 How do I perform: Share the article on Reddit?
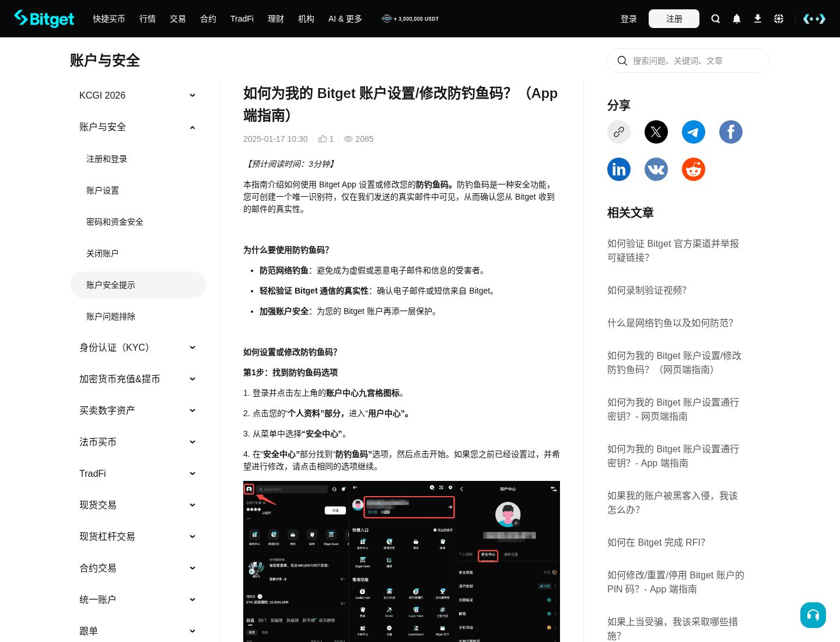pyautogui.click(x=694, y=169)
